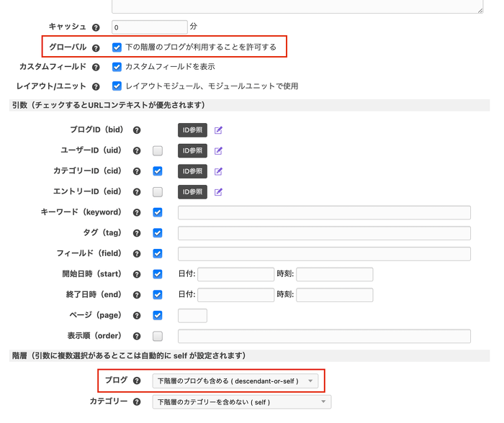Click help icon next to カスタムフィールド
This screenshot has height=423, width=504.
coord(96,67)
